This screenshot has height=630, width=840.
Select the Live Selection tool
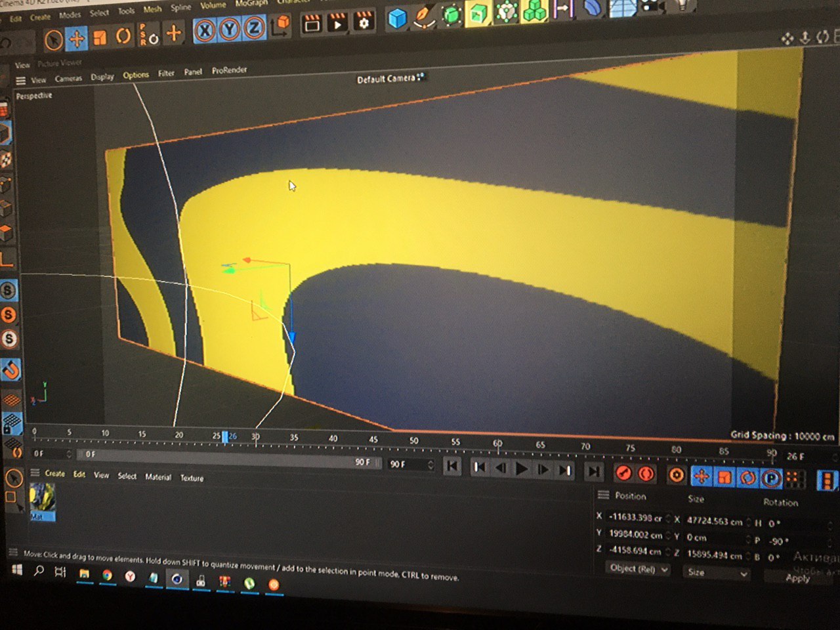(x=54, y=41)
